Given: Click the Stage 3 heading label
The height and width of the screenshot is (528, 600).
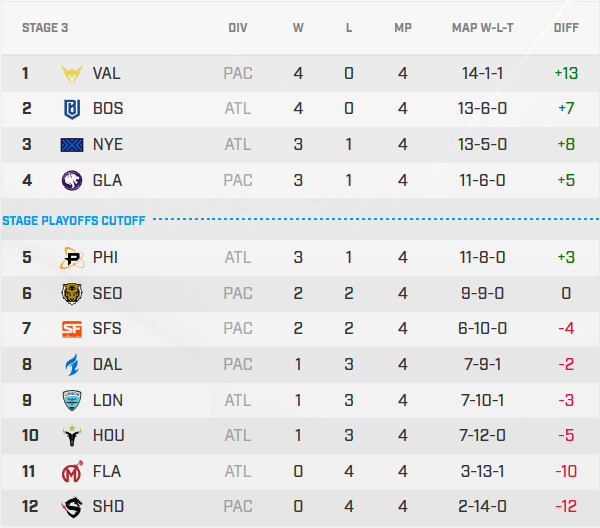Looking at the screenshot, I should tap(45, 28).
